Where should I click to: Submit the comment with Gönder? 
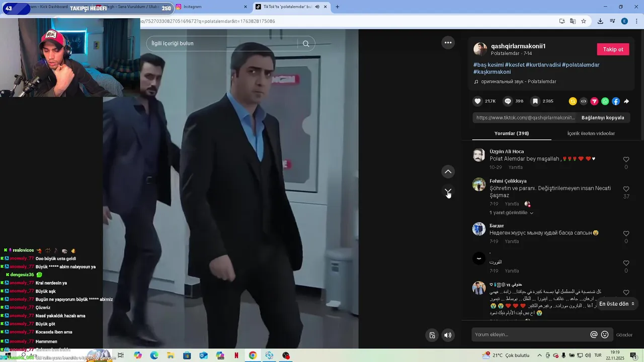[624, 335]
